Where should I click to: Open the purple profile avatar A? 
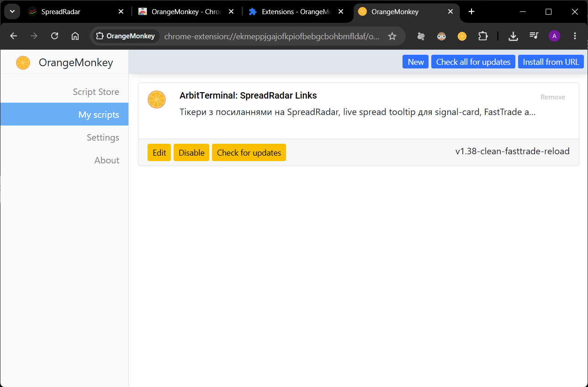point(554,36)
